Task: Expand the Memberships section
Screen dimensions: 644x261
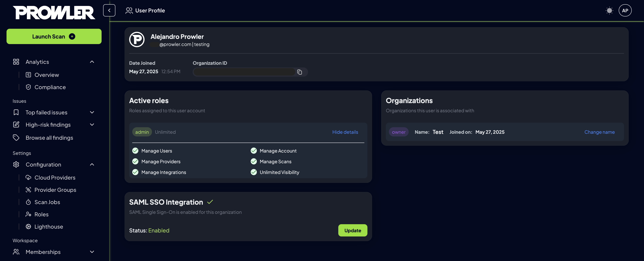Action: (x=92, y=252)
